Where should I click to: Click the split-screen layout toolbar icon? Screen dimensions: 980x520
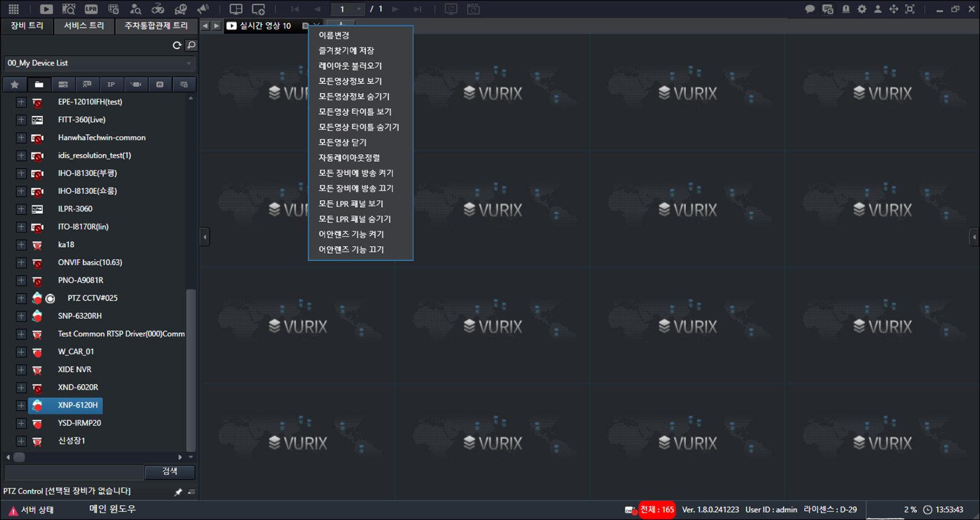[x=236, y=9]
